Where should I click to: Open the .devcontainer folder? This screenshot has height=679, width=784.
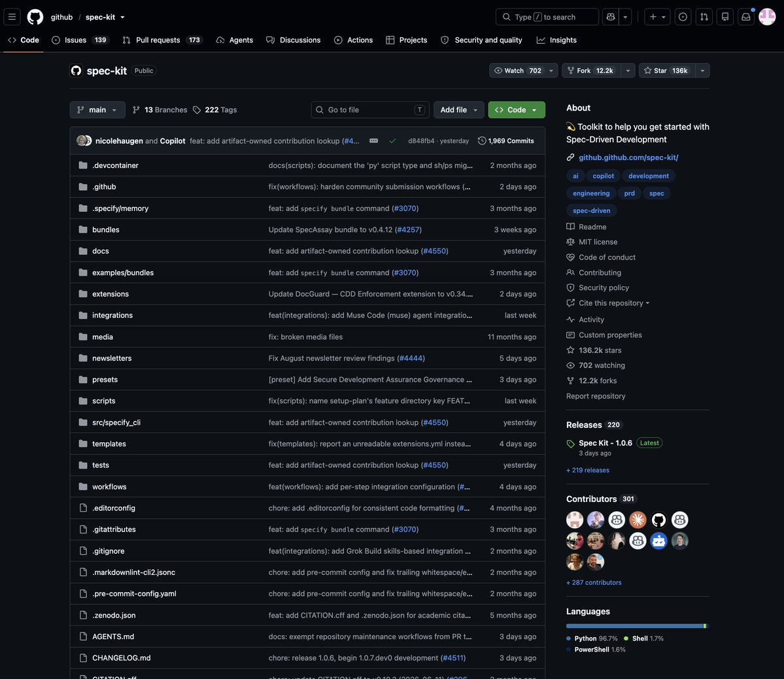(x=116, y=165)
